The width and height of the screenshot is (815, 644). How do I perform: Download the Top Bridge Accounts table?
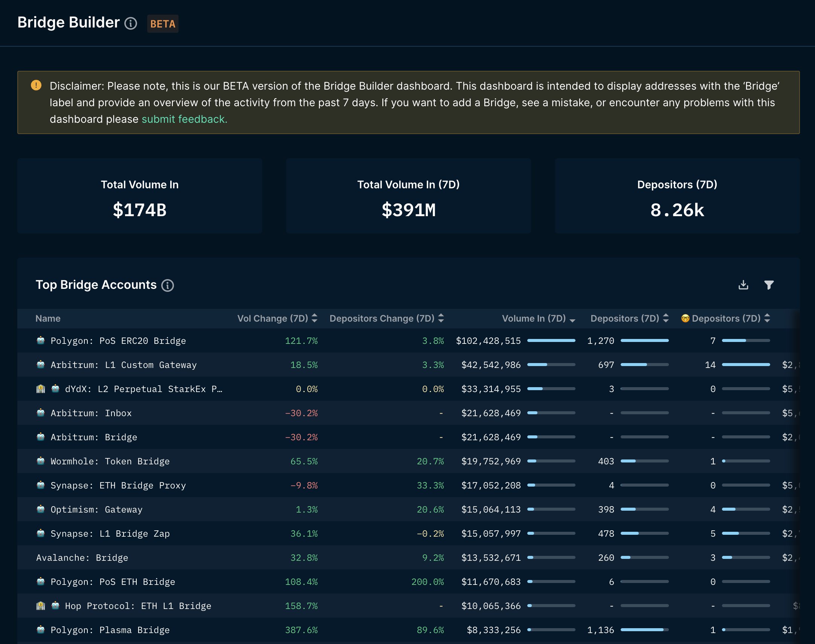pyautogui.click(x=743, y=285)
